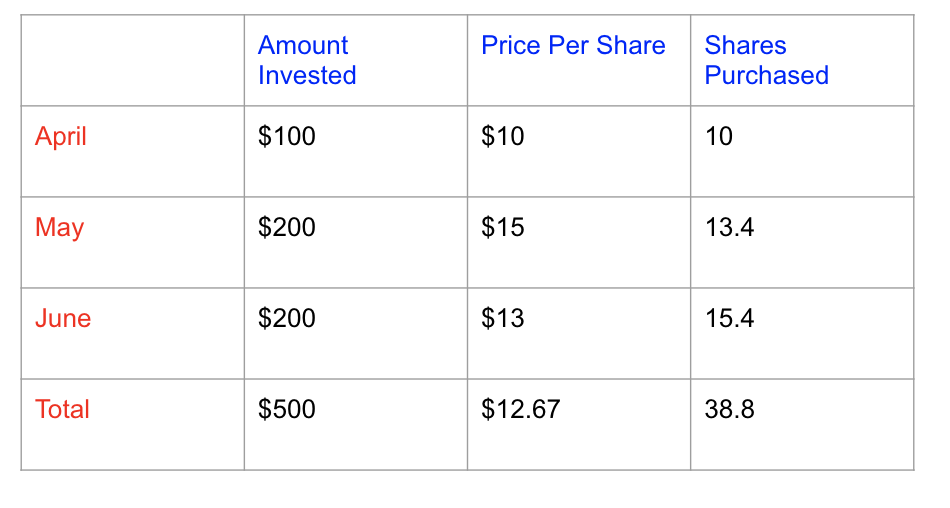Select the June row label
This screenshot has height=508, width=950.
pos(63,319)
